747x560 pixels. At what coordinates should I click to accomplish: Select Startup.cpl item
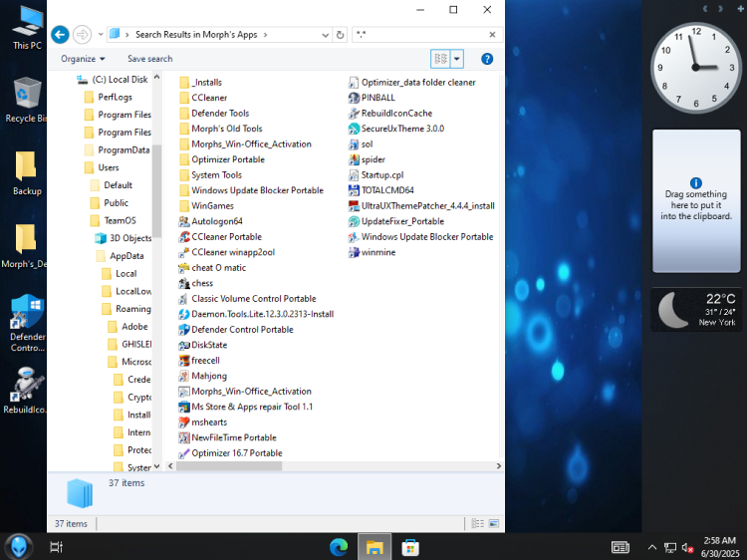click(376, 175)
